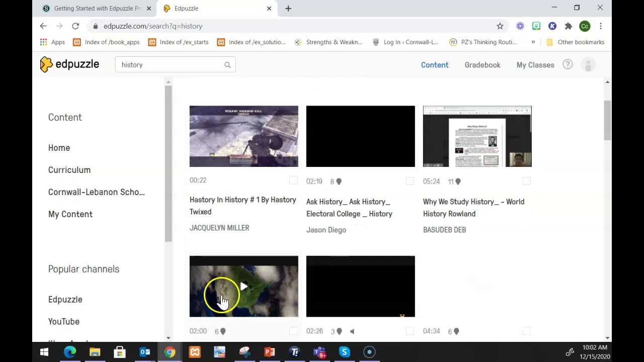Viewport: 644px width, 362px height.
Task: Open the user profile avatar menu
Action: point(588,64)
